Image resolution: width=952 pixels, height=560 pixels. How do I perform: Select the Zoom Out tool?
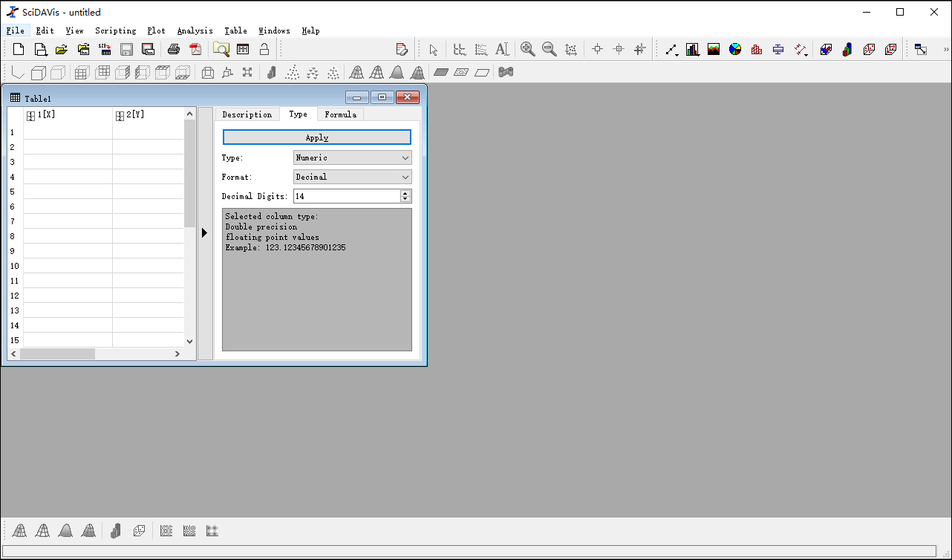(x=550, y=50)
